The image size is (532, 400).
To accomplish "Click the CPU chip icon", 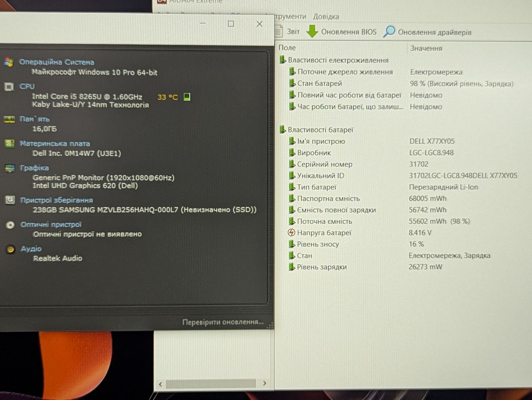I will pyautogui.click(x=9, y=87).
